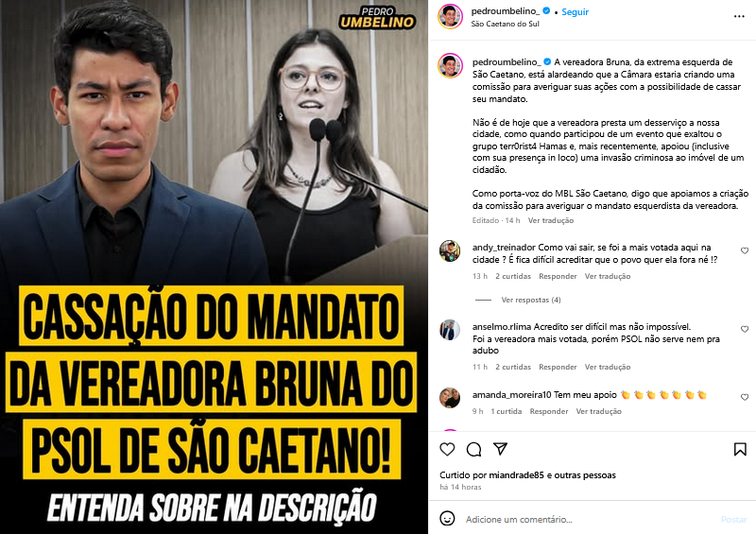The width and height of the screenshot is (756, 534).
Task: Click Ver tradução under the caption
Action: click(x=551, y=220)
